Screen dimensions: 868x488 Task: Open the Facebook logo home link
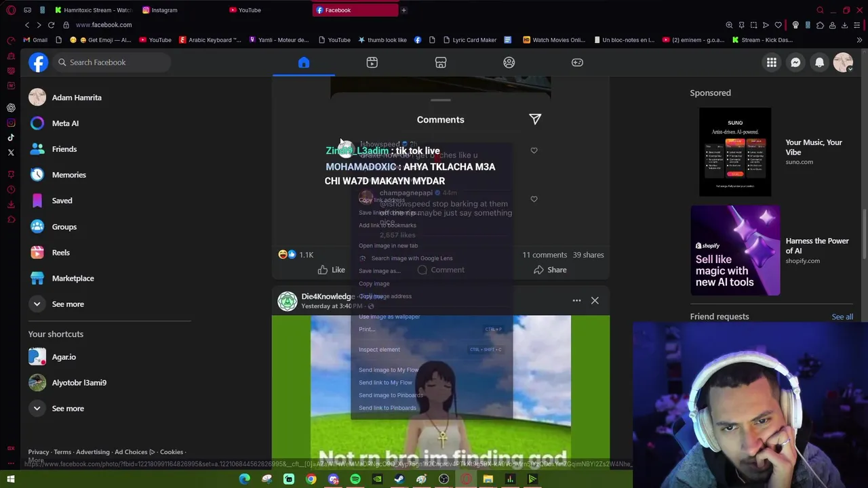click(x=39, y=62)
